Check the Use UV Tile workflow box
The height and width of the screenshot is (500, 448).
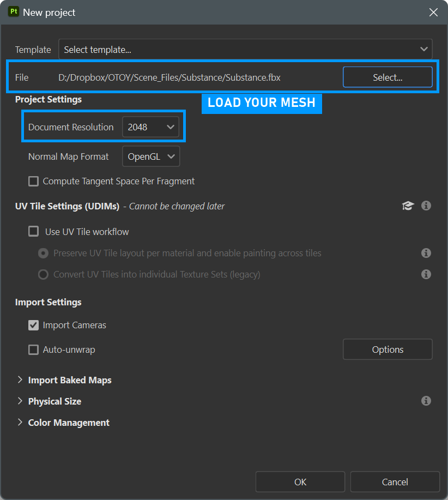pos(34,232)
